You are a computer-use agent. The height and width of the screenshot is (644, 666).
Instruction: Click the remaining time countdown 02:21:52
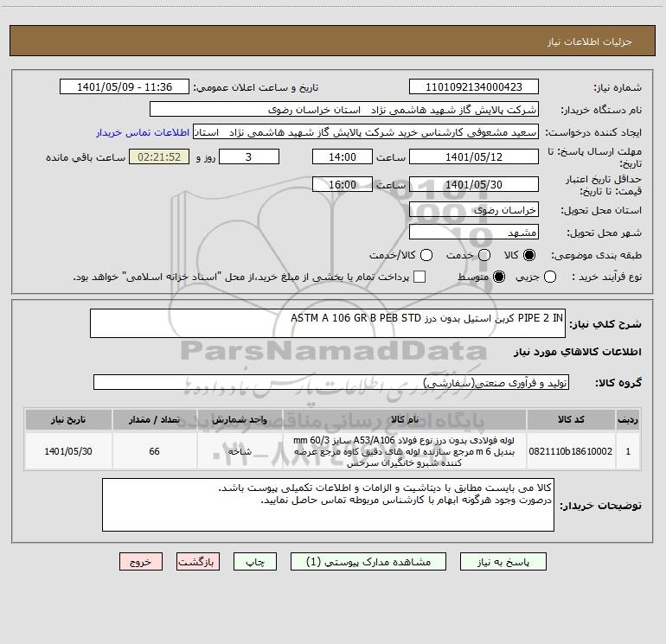159,157
